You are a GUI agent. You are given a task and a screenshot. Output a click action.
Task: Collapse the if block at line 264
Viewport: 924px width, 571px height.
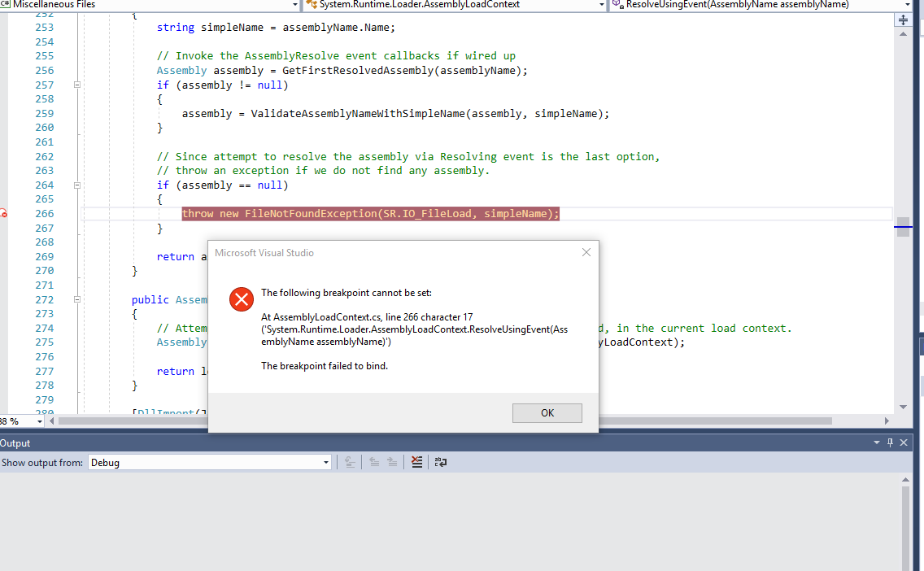76,185
